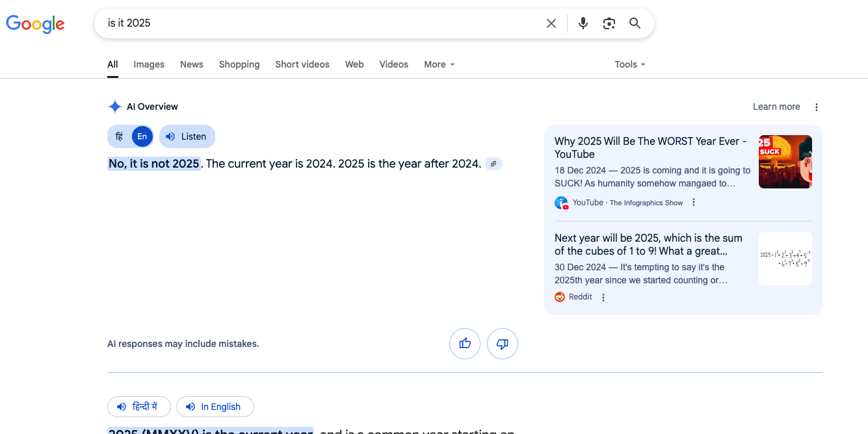Open 'Next year will be 2025' Reddit link
The image size is (868, 434).
click(x=648, y=244)
